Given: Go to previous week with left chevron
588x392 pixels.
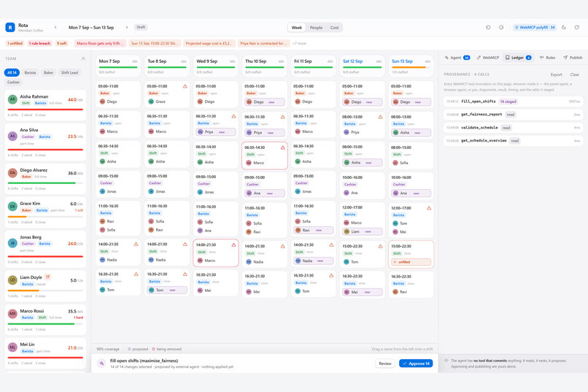Looking at the screenshot, I should tap(55, 28).
